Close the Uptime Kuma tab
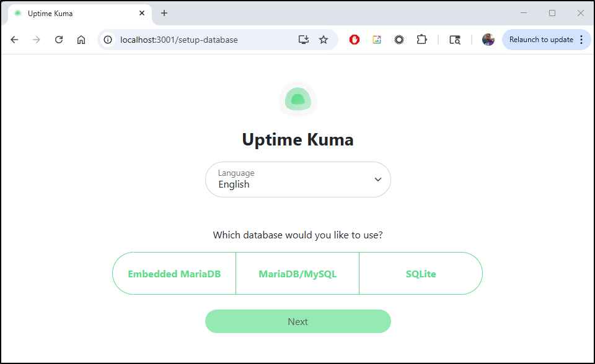Screen dimensions: 595x364 click(142, 13)
